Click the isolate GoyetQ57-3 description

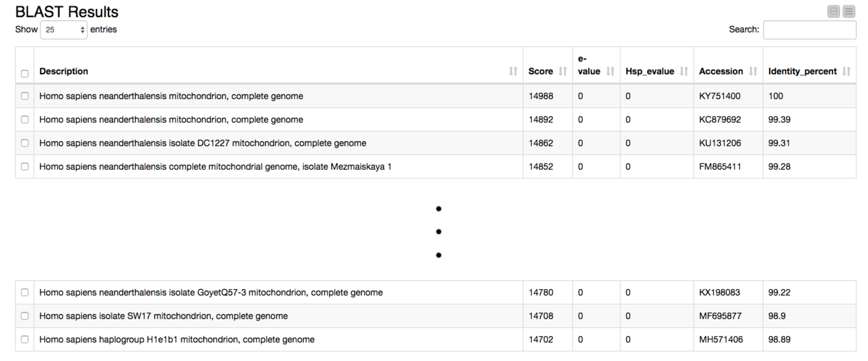coord(211,293)
